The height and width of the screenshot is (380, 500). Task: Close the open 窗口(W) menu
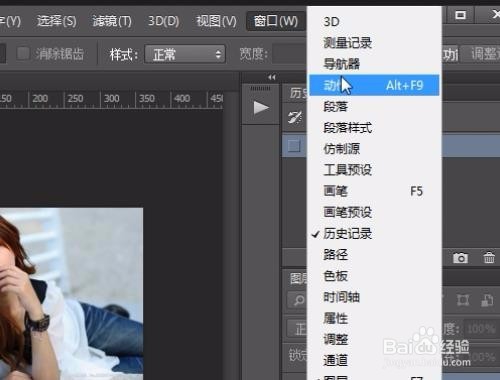click(x=276, y=21)
